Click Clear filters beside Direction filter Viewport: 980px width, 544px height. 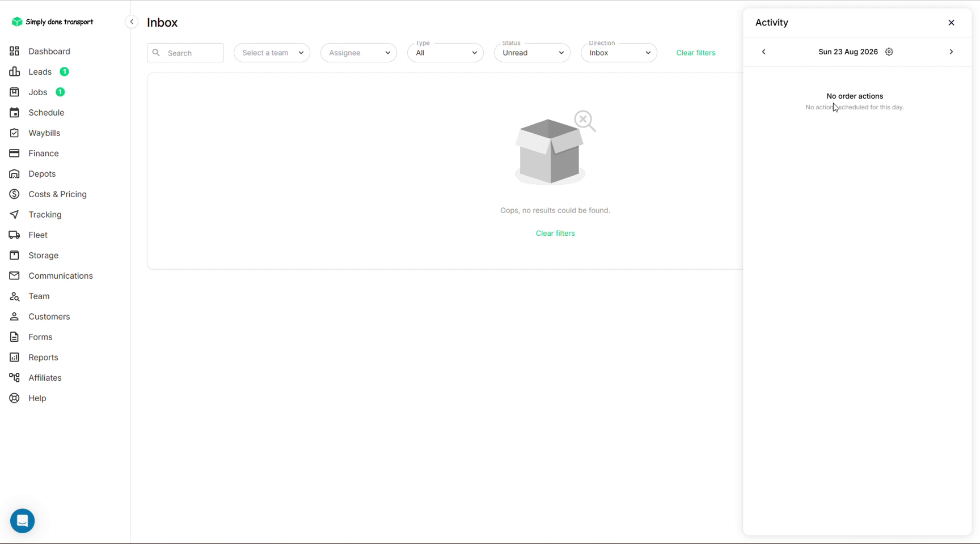click(695, 53)
